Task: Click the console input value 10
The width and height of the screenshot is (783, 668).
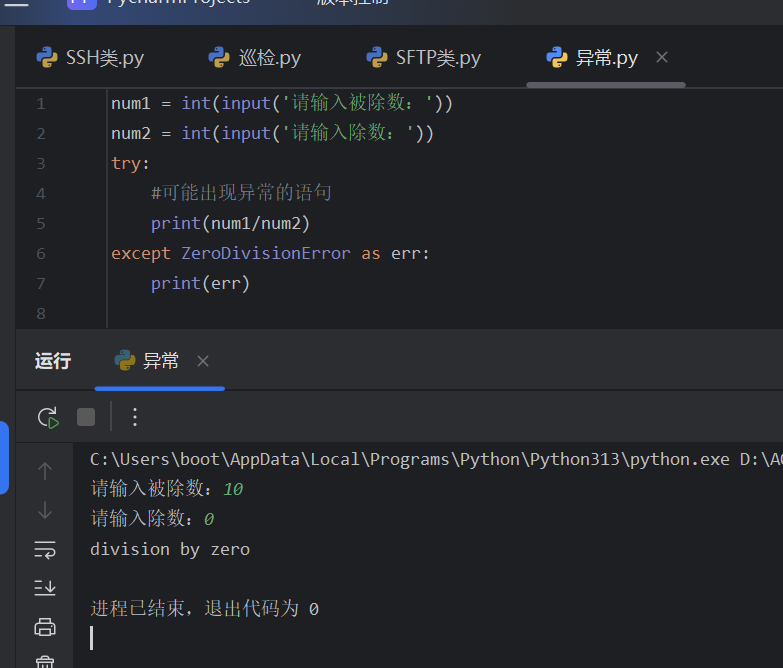Action: (x=233, y=489)
